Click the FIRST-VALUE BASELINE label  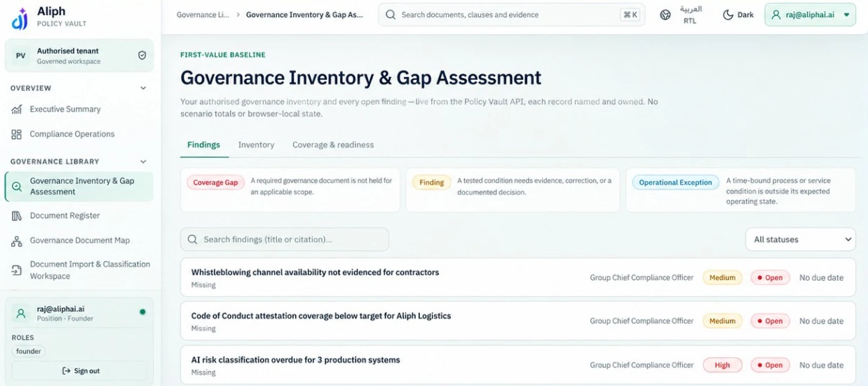[x=223, y=55]
